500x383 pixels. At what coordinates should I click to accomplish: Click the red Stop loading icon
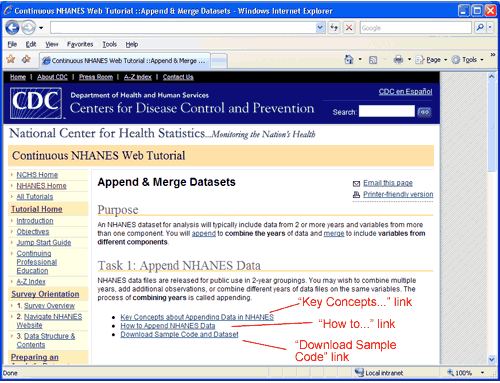(x=349, y=28)
